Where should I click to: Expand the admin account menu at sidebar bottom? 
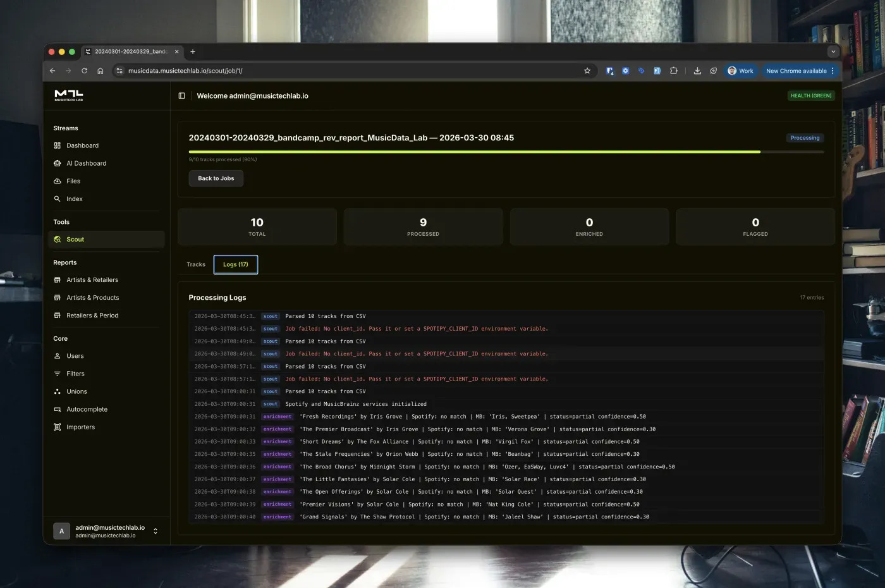click(x=155, y=531)
